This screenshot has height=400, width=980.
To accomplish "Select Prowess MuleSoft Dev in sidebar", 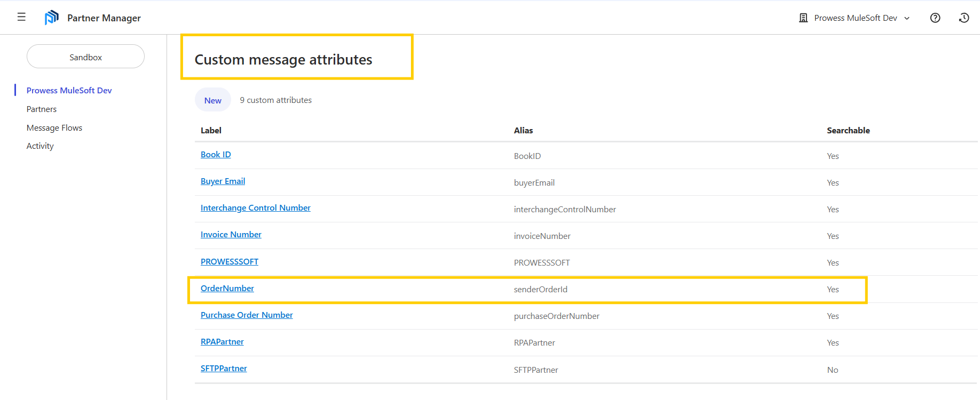I will [x=69, y=90].
